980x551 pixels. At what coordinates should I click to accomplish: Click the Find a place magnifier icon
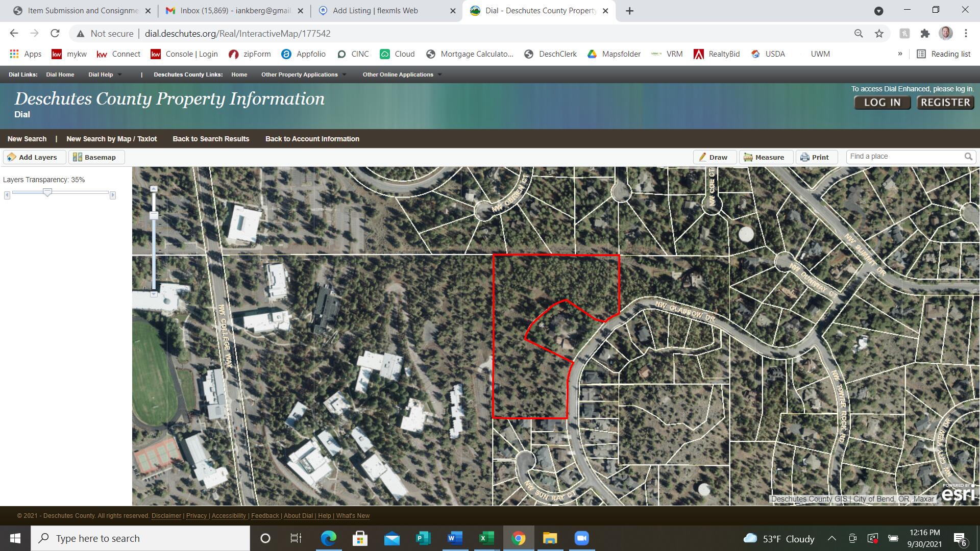[x=968, y=157]
